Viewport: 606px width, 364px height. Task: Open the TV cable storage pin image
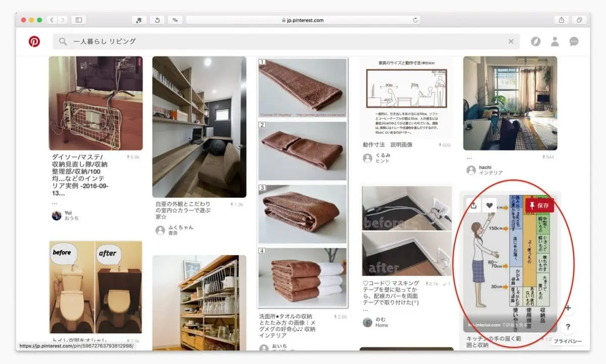pos(96,103)
